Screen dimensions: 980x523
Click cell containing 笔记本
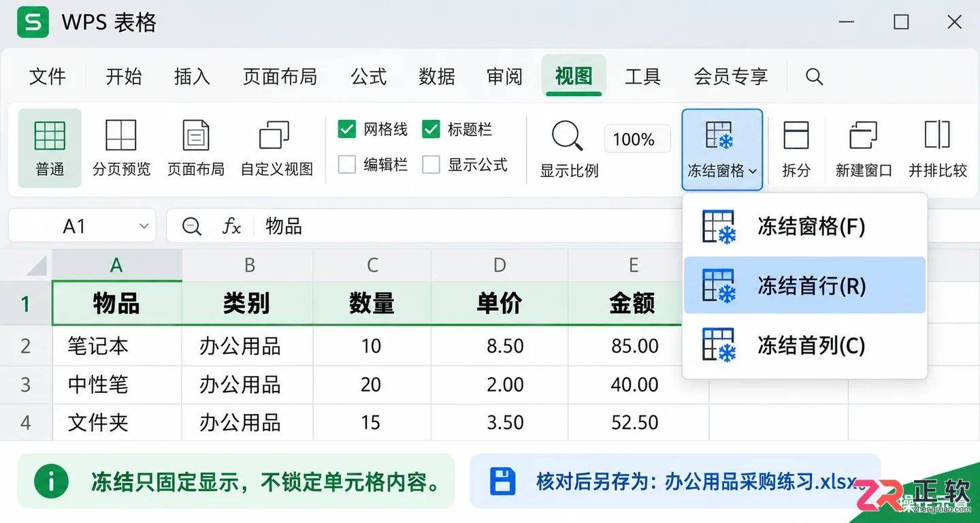117,346
